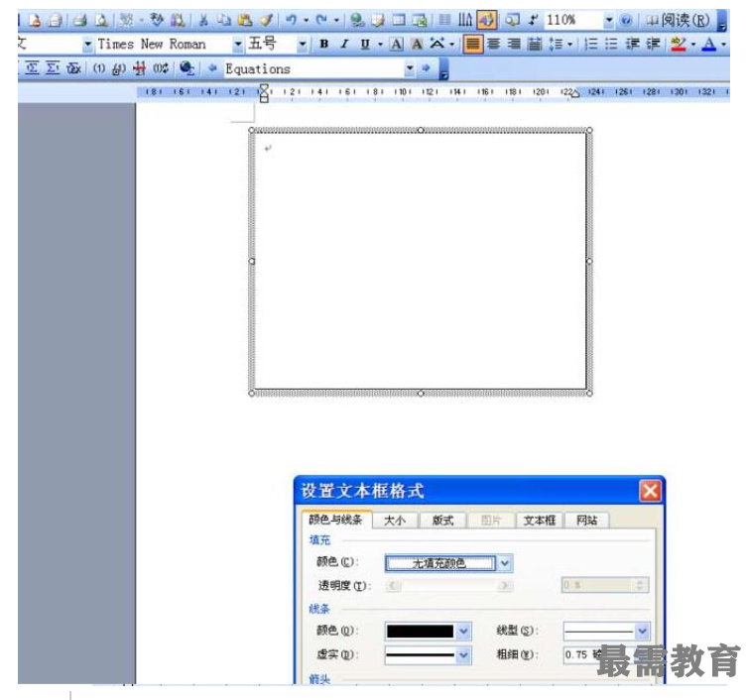Open the 五号 font size dropdown
The width and height of the screenshot is (747, 700).
(x=302, y=45)
